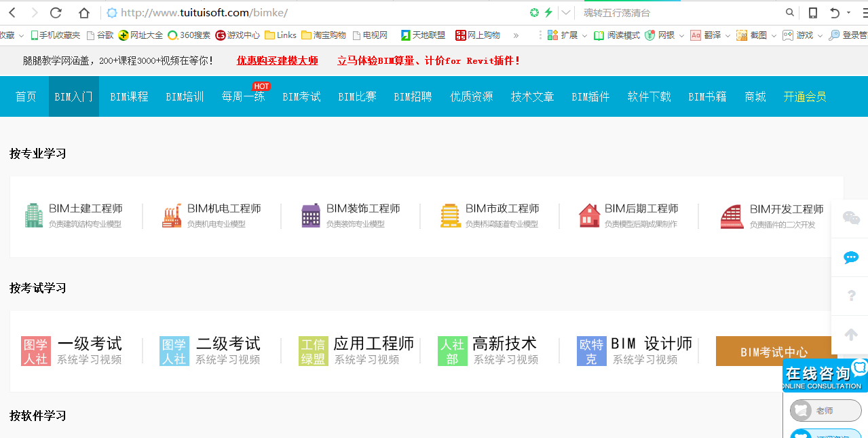Open BIM招聘 navigation item

(413, 96)
